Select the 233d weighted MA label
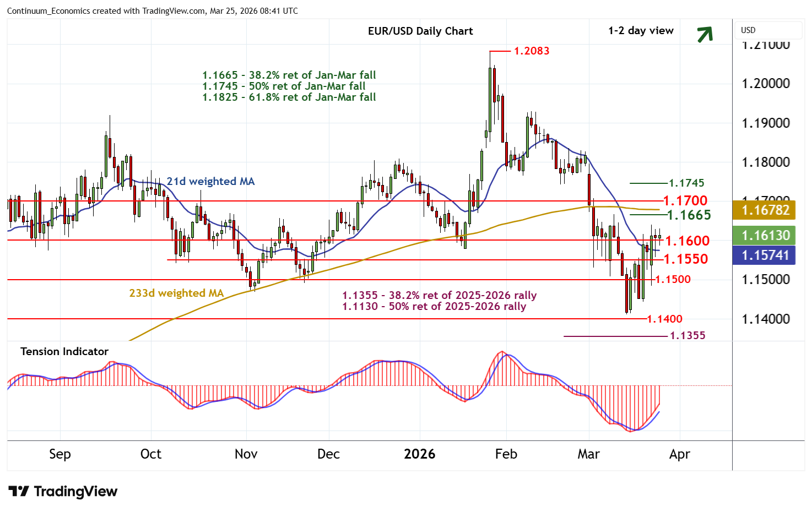 [176, 293]
